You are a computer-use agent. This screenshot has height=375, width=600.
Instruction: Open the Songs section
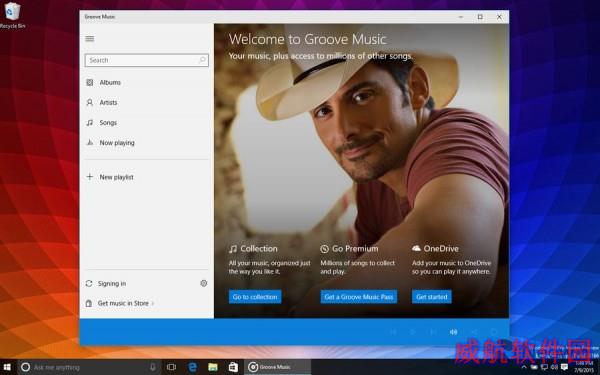tap(108, 122)
